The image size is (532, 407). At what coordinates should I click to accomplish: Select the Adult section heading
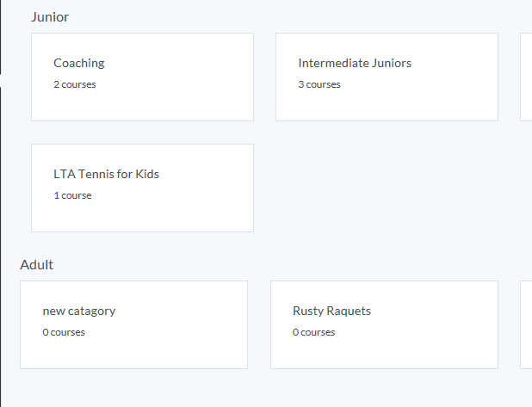37,264
